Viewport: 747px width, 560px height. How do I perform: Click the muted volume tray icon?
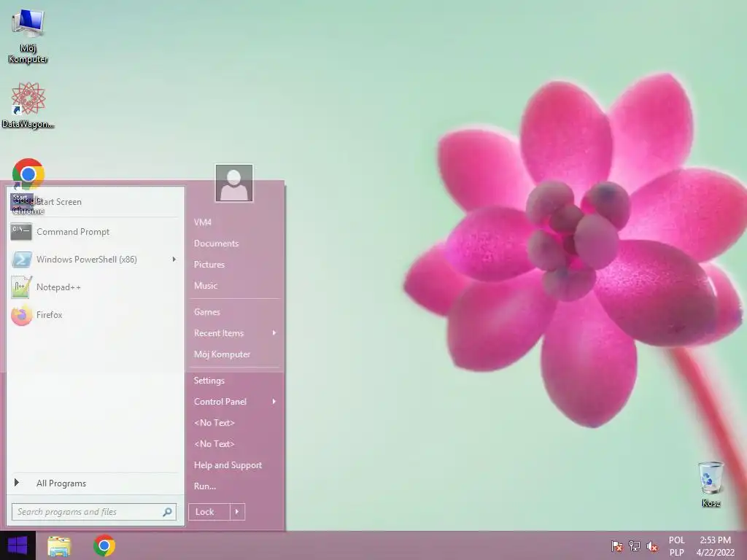(x=652, y=546)
